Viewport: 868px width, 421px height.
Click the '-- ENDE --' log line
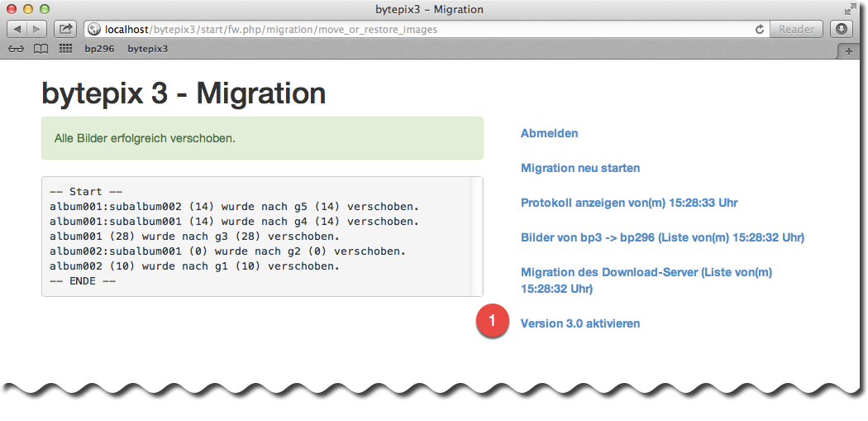pyautogui.click(x=83, y=281)
